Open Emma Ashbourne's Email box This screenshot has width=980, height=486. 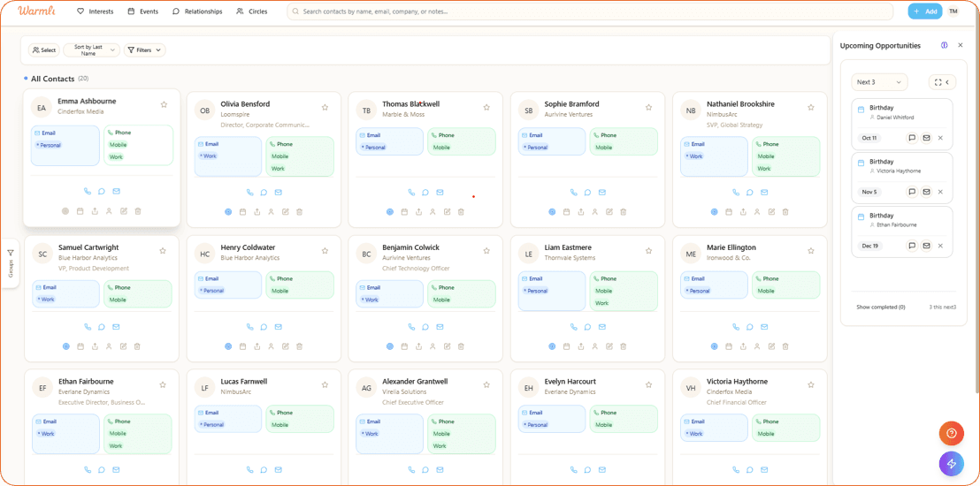[x=65, y=146]
